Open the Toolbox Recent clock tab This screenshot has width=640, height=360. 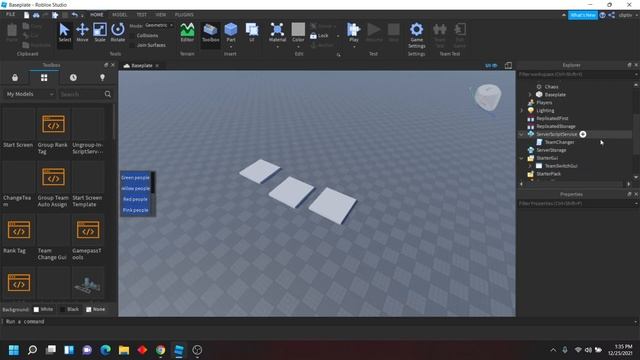[73, 78]
